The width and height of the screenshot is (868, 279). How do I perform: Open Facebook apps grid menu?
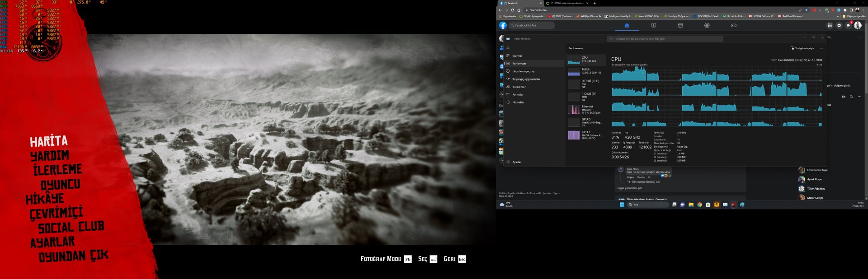pyautogui.click(x=830, y=25)
